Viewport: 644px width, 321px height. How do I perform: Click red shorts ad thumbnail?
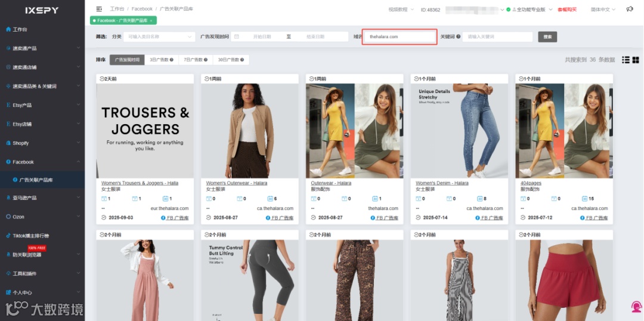[x=564, y=280]
